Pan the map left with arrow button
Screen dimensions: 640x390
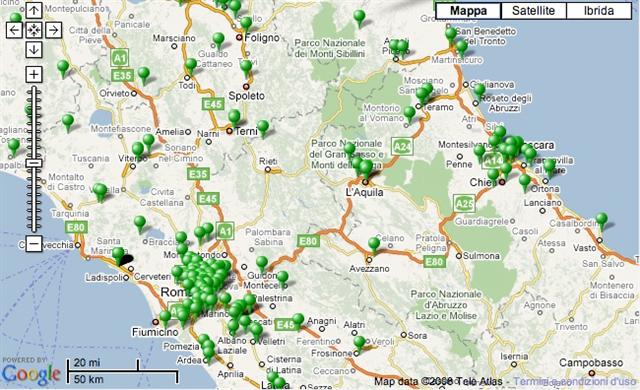pyautogui.click(x=15, y=30)
